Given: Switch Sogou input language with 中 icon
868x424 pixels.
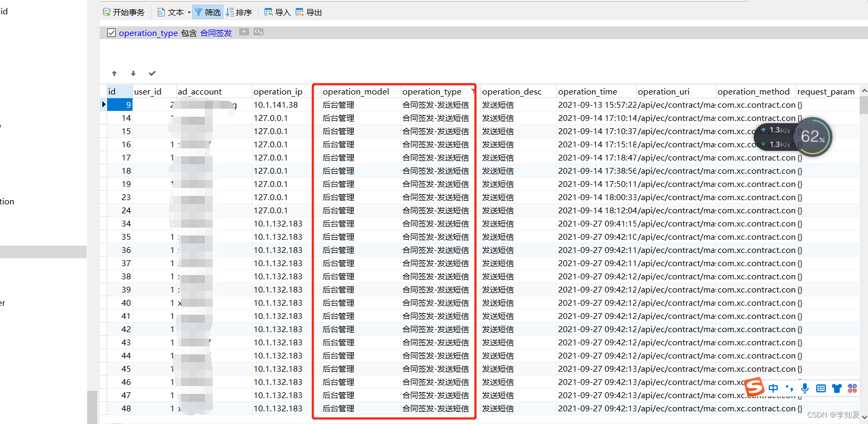Looking at the screenshot, I should coord(773,388).
